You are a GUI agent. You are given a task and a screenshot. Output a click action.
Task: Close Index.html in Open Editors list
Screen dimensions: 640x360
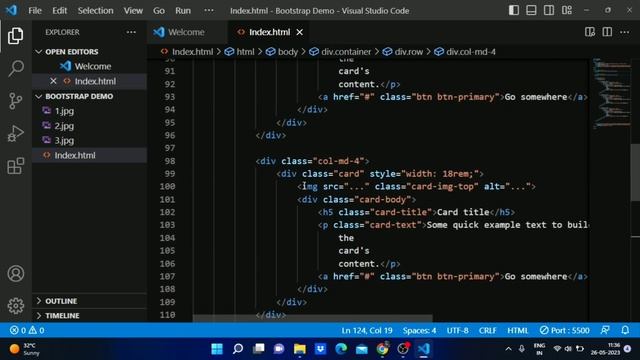point(53,81)
